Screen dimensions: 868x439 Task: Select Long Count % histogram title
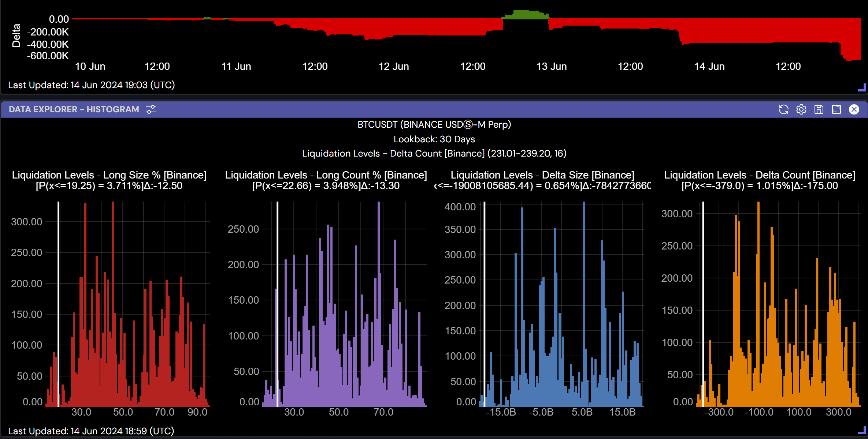(326, 175)
